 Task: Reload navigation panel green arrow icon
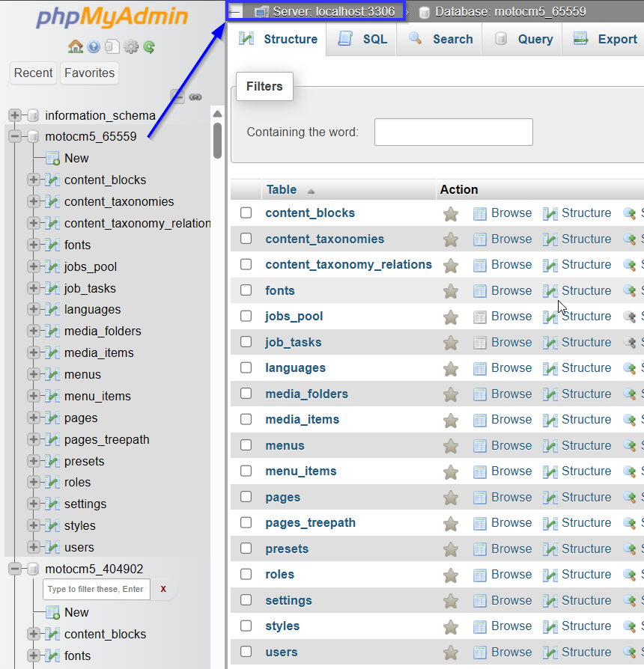click(x=149, y=46)
